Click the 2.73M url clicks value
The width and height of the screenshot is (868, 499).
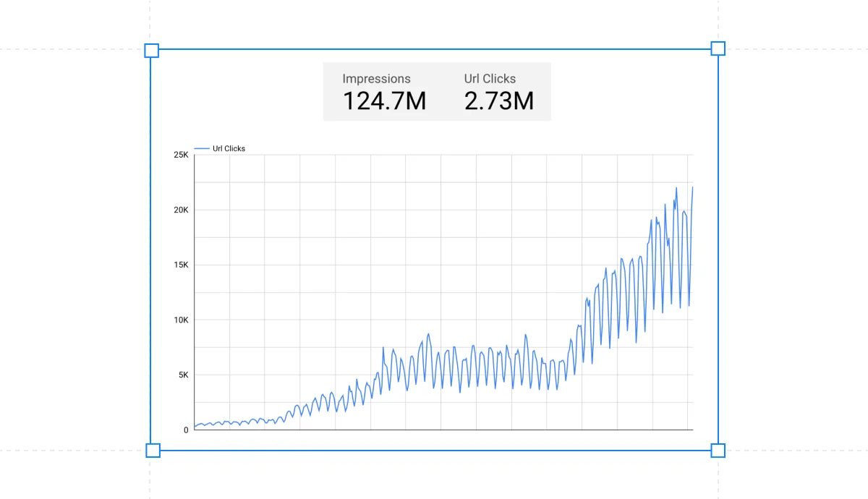(498, 101)
